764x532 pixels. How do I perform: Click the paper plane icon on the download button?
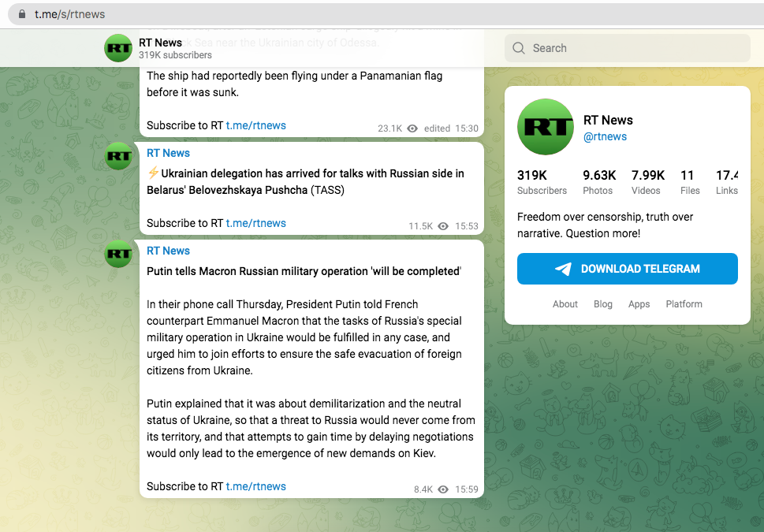coord(563,269)
